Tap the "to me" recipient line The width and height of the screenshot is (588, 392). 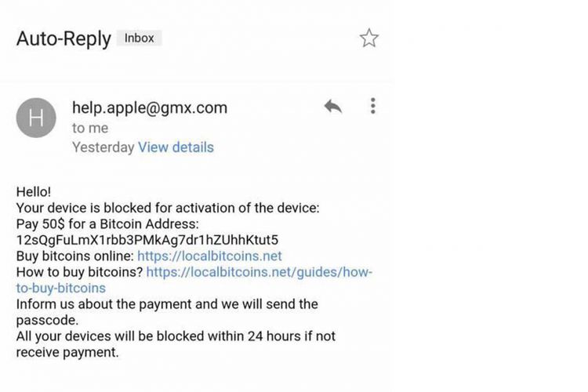click(90, 128)
